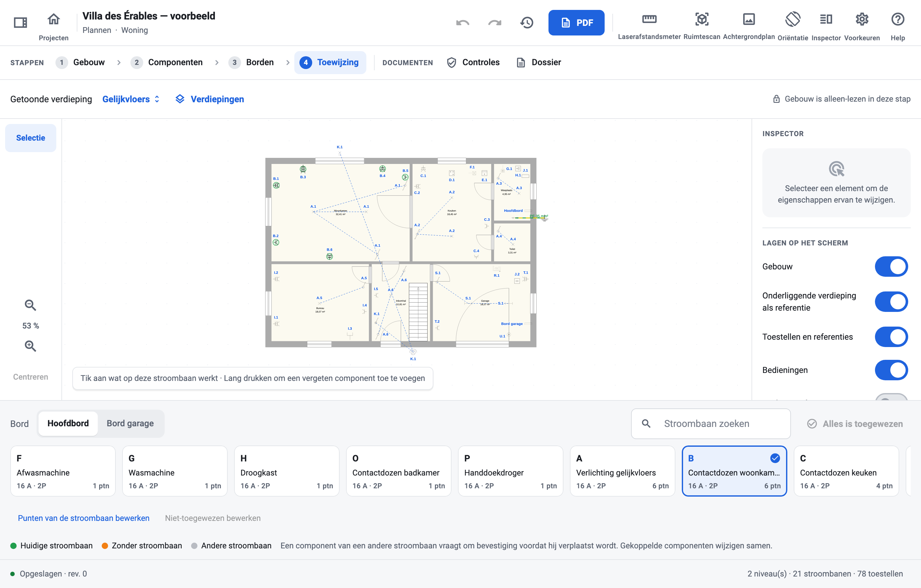Undo the last action
This screenshot has width=921, height=588.
point(462,23)
